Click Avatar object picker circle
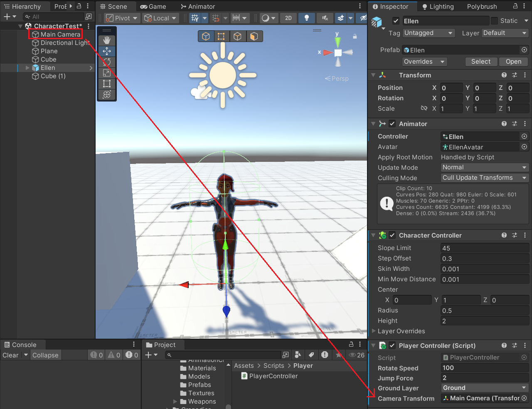The width and height of the screenshot is (532, 409). tap(525, 147)
